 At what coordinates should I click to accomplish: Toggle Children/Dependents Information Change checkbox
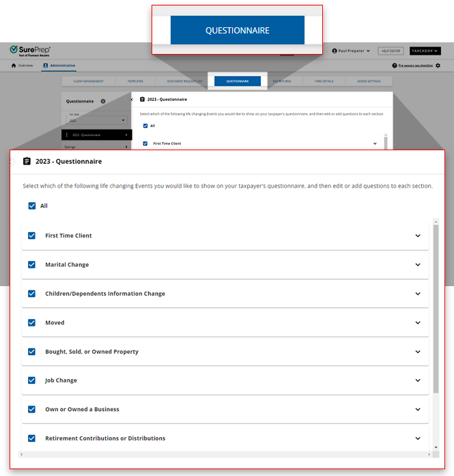pyautogui.click(x=31, y=294)
